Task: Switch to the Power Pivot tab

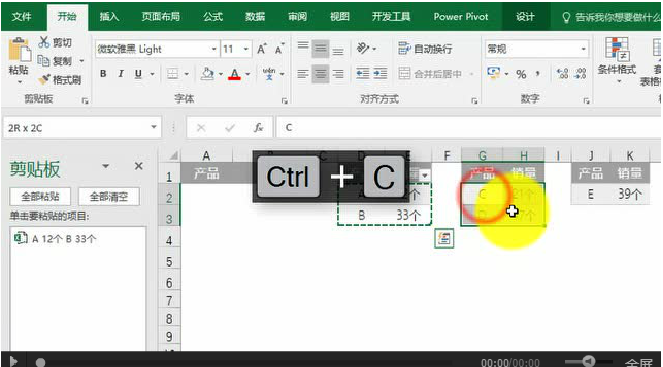Action: pyautogui.click(x=460, y=17)
